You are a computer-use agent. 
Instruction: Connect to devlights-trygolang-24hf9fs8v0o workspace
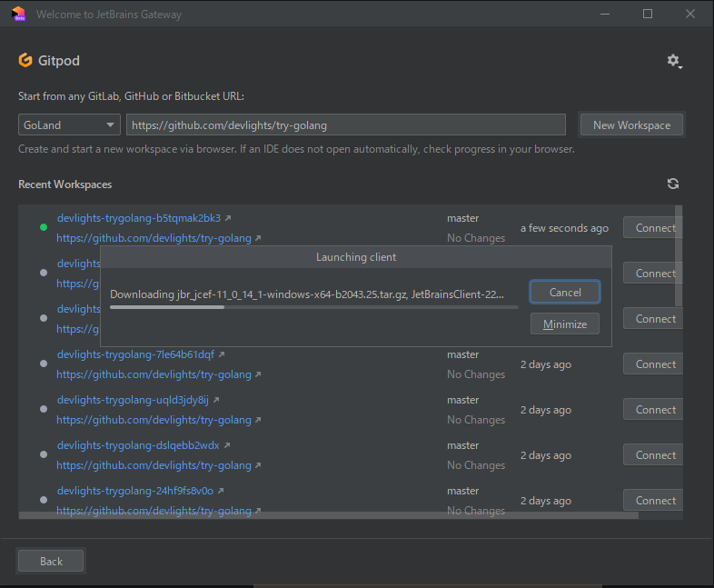click(x=653, y=501)
